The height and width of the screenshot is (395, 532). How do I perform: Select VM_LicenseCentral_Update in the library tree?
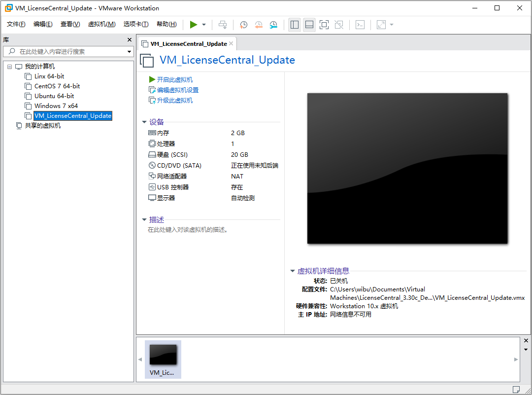72,116
